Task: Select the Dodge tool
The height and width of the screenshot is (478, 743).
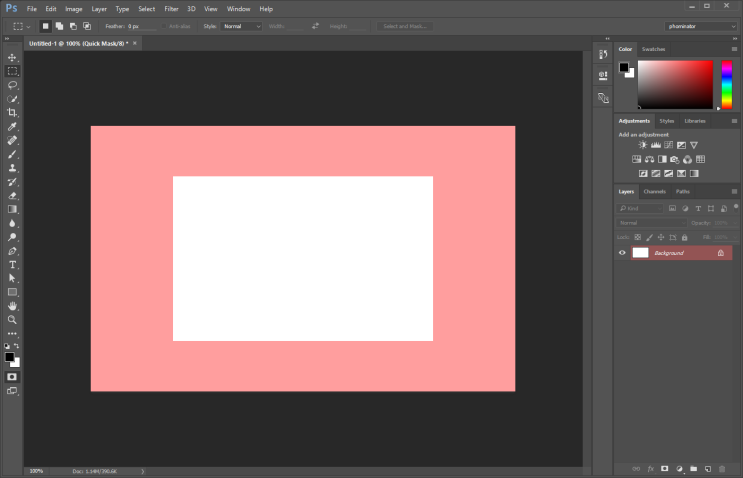Action: click(12, 237)
